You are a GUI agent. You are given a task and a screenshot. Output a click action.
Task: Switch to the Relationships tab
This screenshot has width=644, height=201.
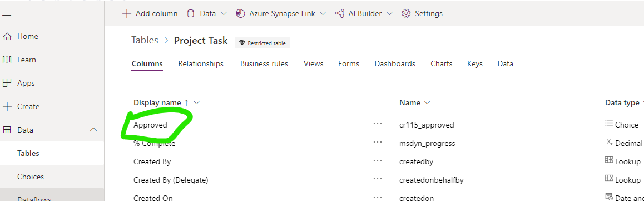[x=201, y=63]
